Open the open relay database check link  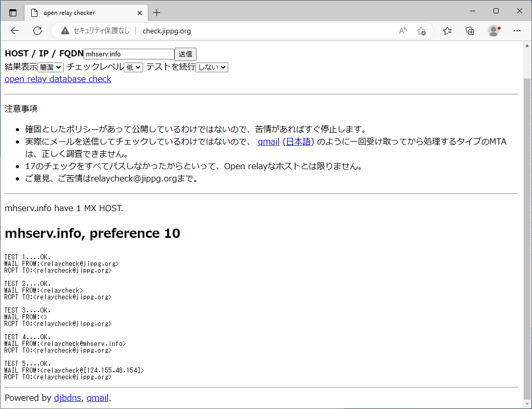coord(58,79)
